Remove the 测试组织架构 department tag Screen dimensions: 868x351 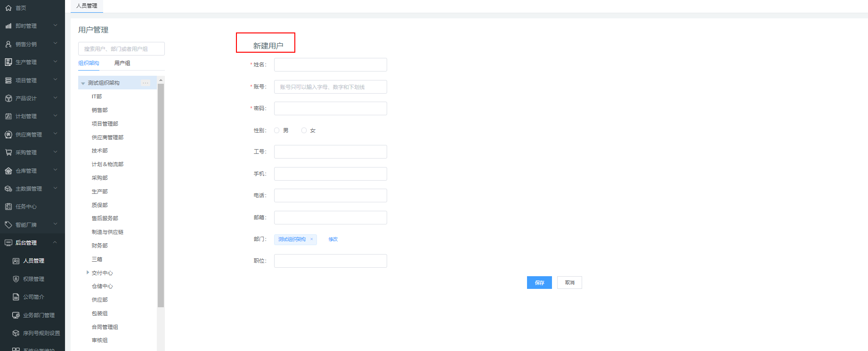click(x=311, y=239)
